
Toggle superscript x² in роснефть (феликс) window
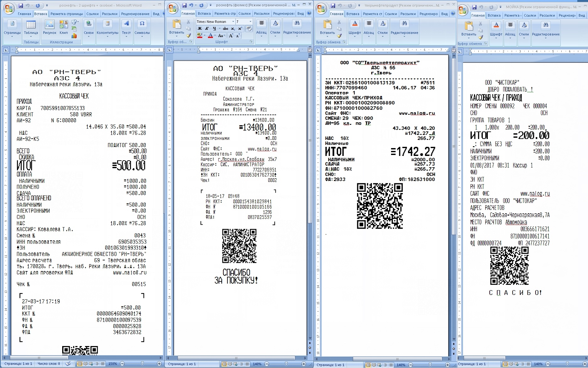tap(240, 29)
